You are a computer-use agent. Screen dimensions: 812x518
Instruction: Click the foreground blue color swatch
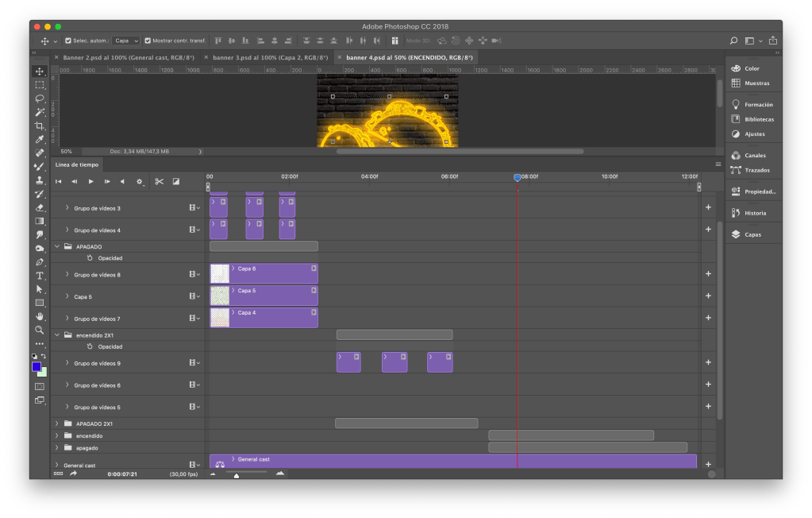tap(36, 366)
